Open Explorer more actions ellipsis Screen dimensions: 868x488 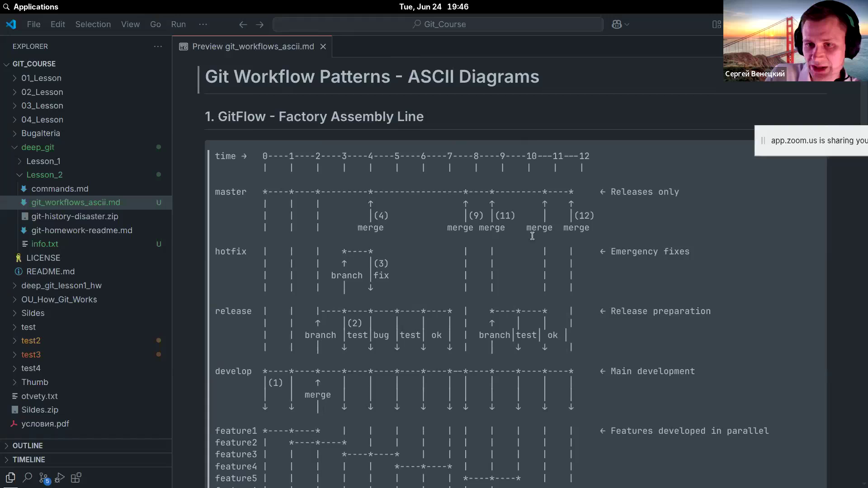point(158,47)
